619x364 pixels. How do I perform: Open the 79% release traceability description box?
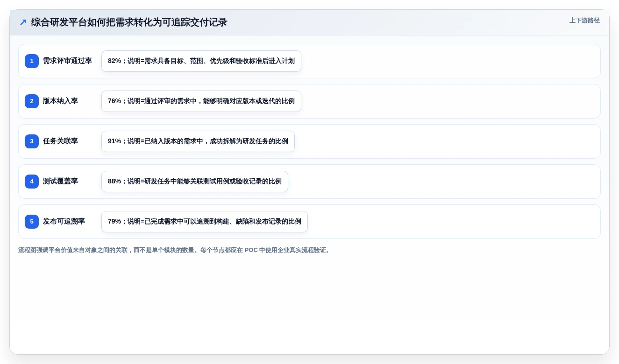coord(205,222)
